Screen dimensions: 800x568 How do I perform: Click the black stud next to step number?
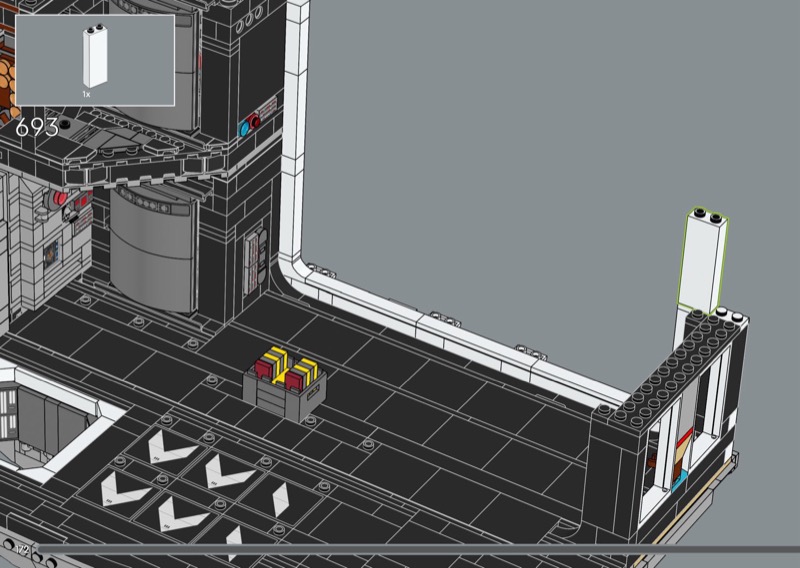[x=65, y=124]
